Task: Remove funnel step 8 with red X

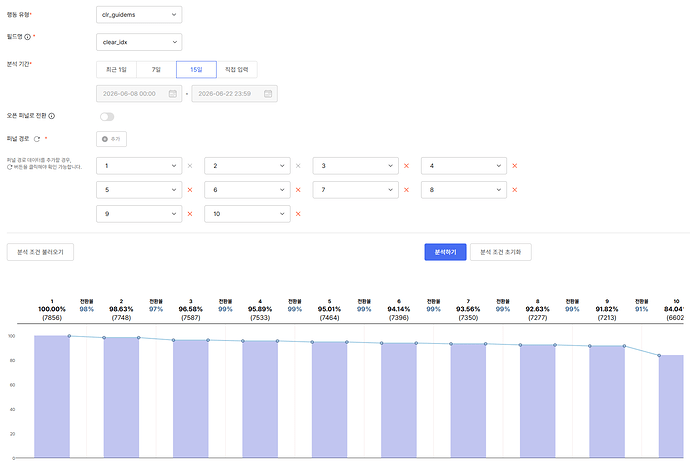Action: 514,190
